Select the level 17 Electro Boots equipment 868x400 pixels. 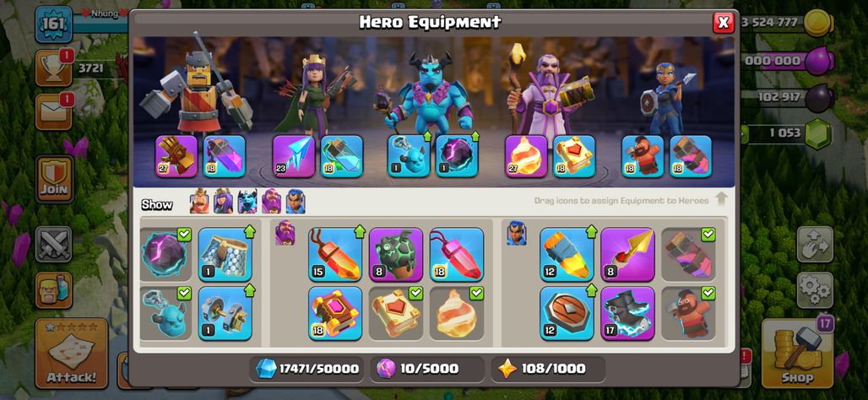627,313
